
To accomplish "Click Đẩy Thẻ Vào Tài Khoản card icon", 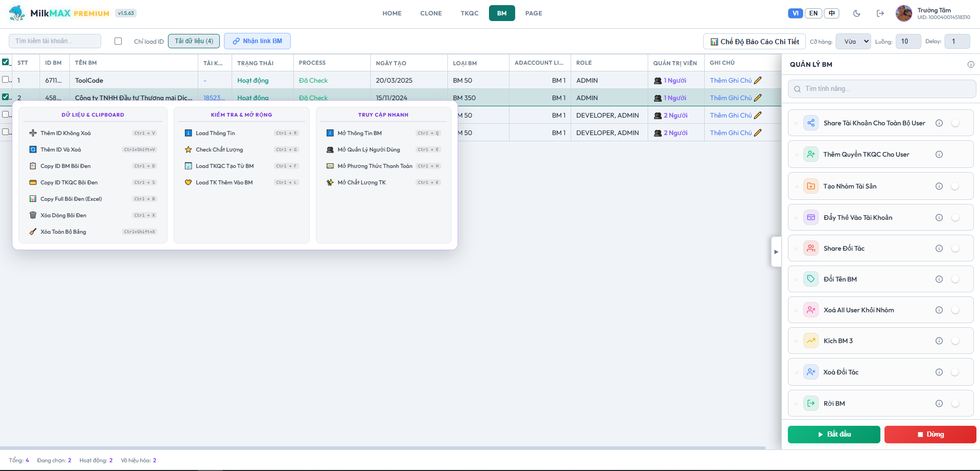I will tap(811, 217).
